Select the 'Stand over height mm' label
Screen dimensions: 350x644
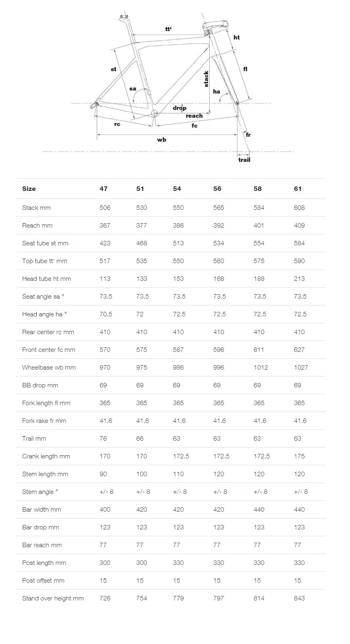[x=53, y=598]
